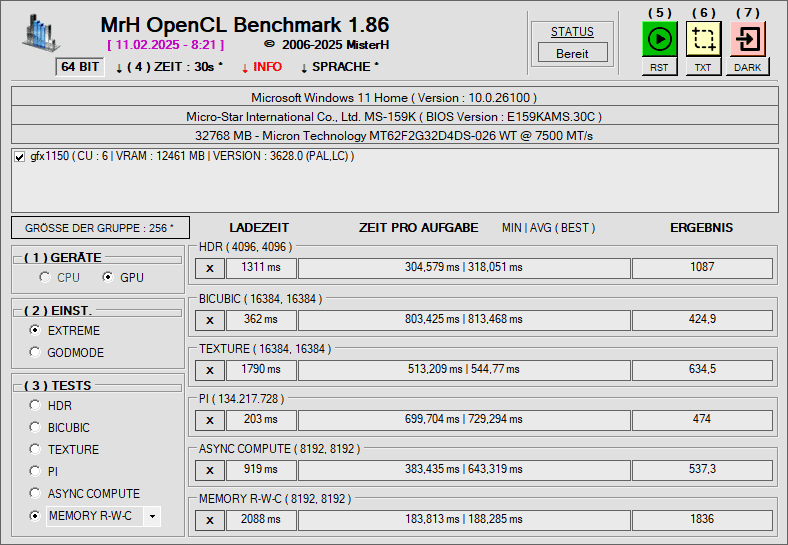Click the STATUS label
The height and width of the screenshot is (545, 788).
pyautogui.click(x=572, y=32)
